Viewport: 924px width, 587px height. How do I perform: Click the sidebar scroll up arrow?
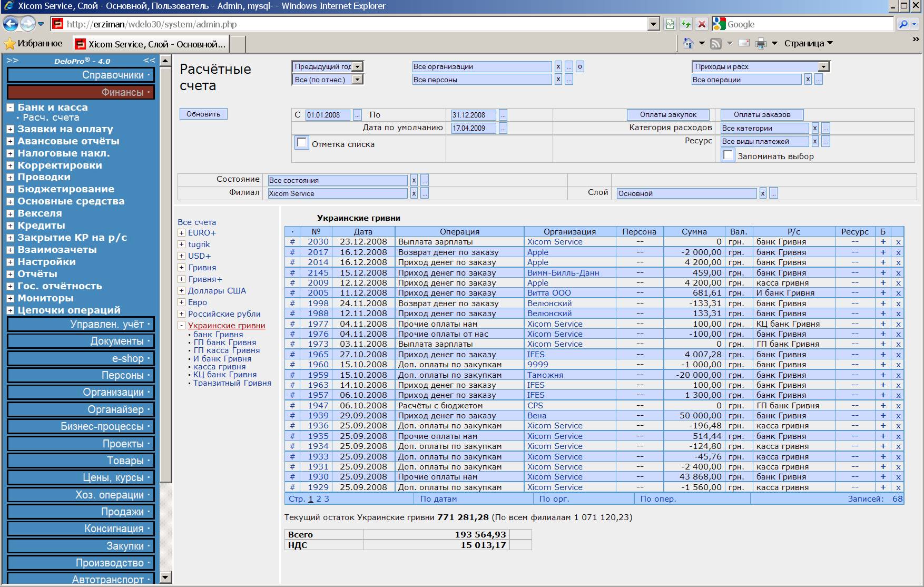[165, 61]
